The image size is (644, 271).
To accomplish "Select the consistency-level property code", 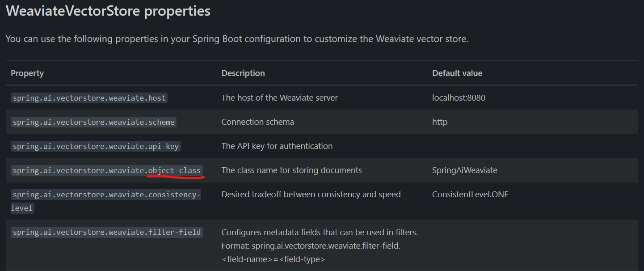I will click(x=106, y=201).
